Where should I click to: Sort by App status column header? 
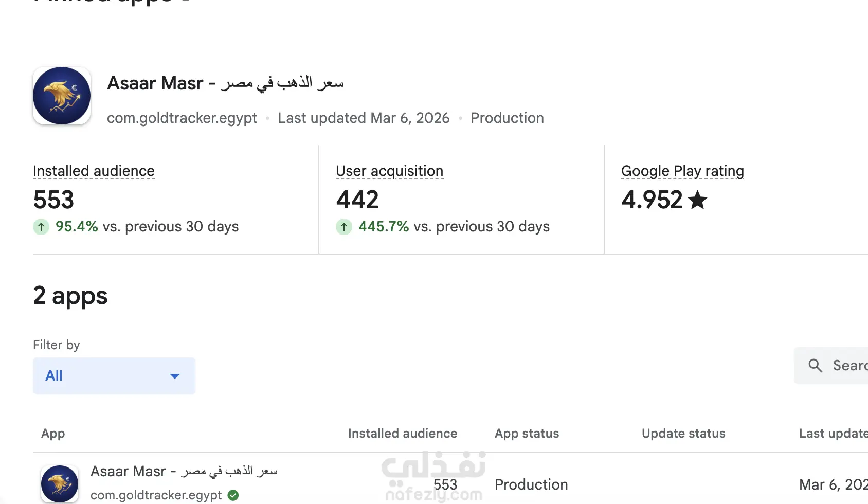pos(527,434)
